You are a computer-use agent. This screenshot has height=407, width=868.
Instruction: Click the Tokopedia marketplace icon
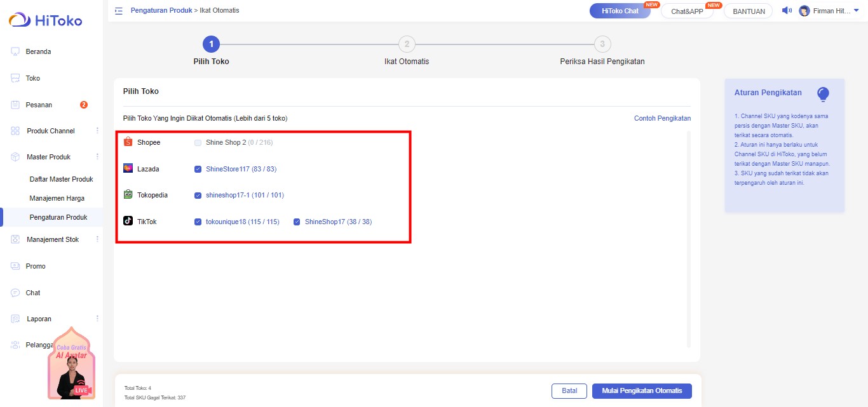(128, 195)
